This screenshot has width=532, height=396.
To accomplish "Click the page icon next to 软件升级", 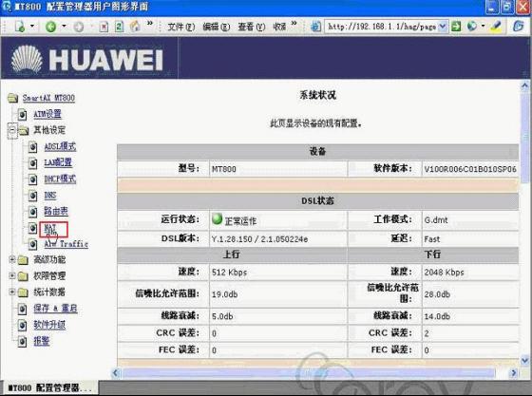I will coord(22,325).
